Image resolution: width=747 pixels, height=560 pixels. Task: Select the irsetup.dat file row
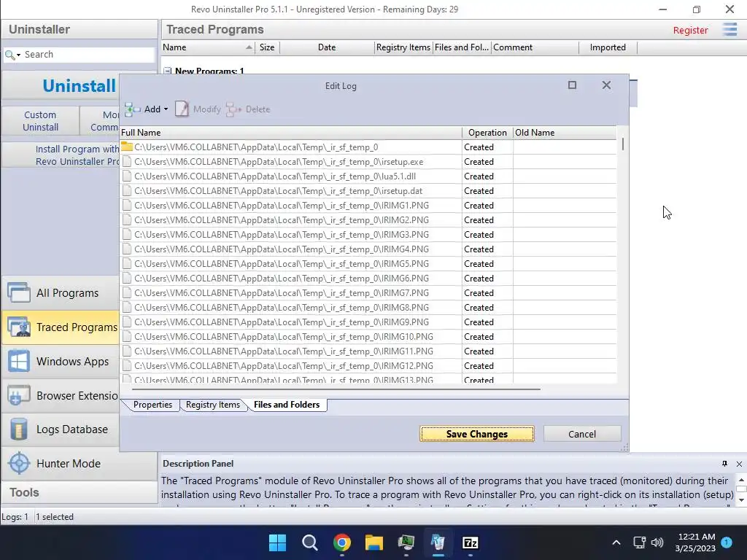pos(368,191)
